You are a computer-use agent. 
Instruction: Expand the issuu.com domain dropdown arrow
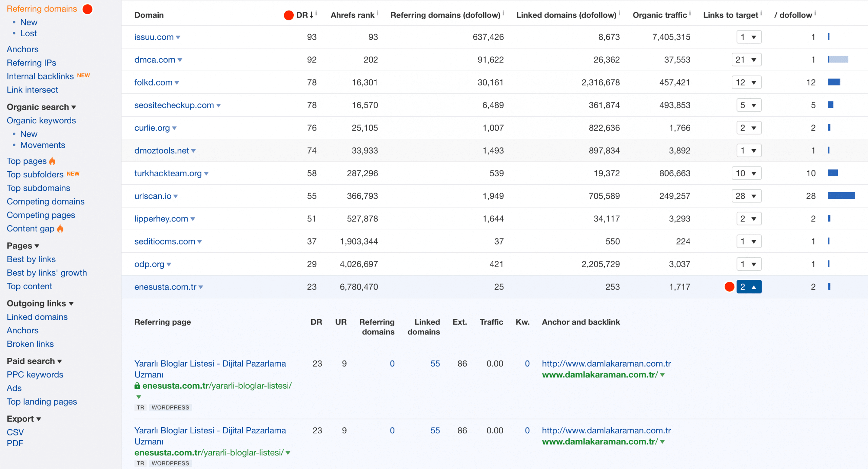click(178, 37)
